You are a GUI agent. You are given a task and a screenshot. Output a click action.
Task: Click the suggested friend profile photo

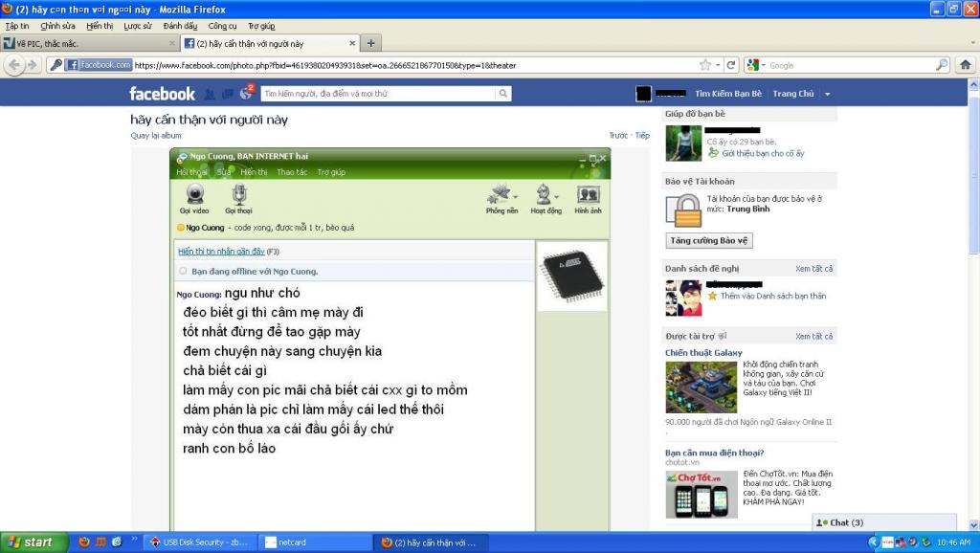683,299
